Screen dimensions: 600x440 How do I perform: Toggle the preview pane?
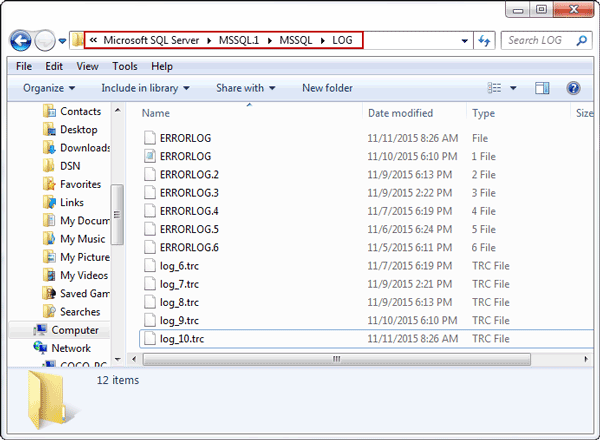click(x=542, y=88)
